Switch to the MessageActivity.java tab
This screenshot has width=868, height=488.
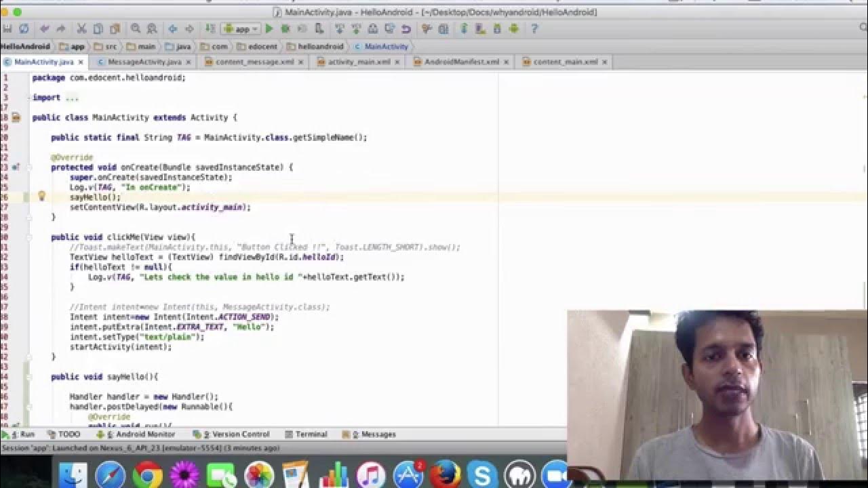click(144, 62)
